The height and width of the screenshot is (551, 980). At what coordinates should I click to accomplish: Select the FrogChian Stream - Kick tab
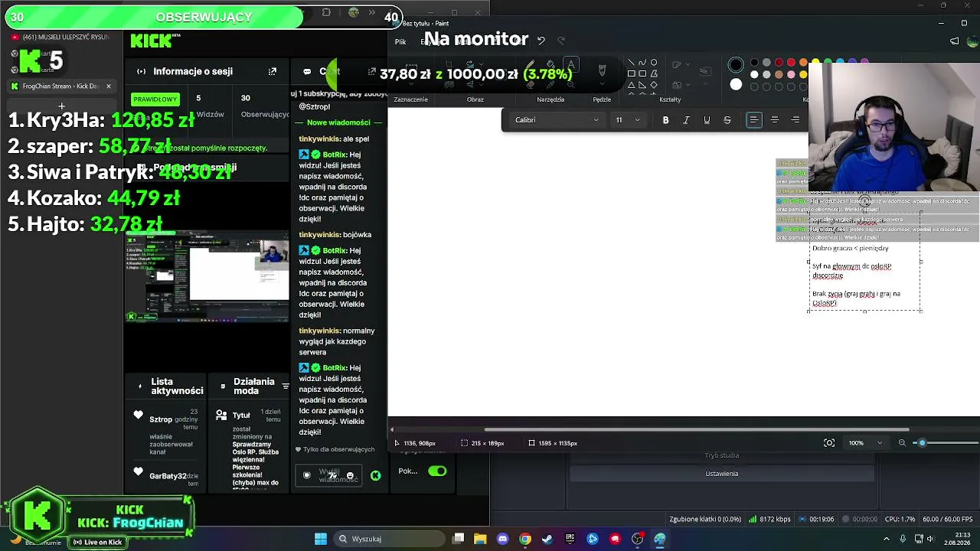click(60, 86)
